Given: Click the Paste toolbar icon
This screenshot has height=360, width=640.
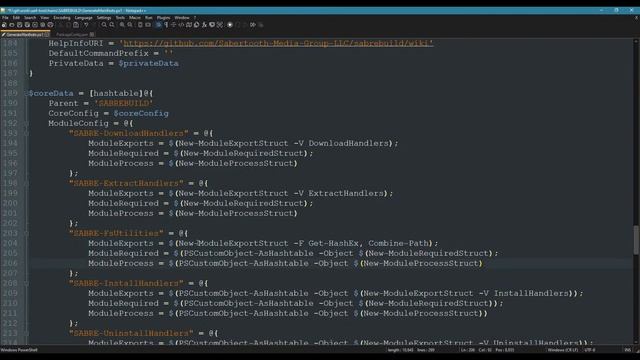Looking at the screenshot, I should point(76,25).
